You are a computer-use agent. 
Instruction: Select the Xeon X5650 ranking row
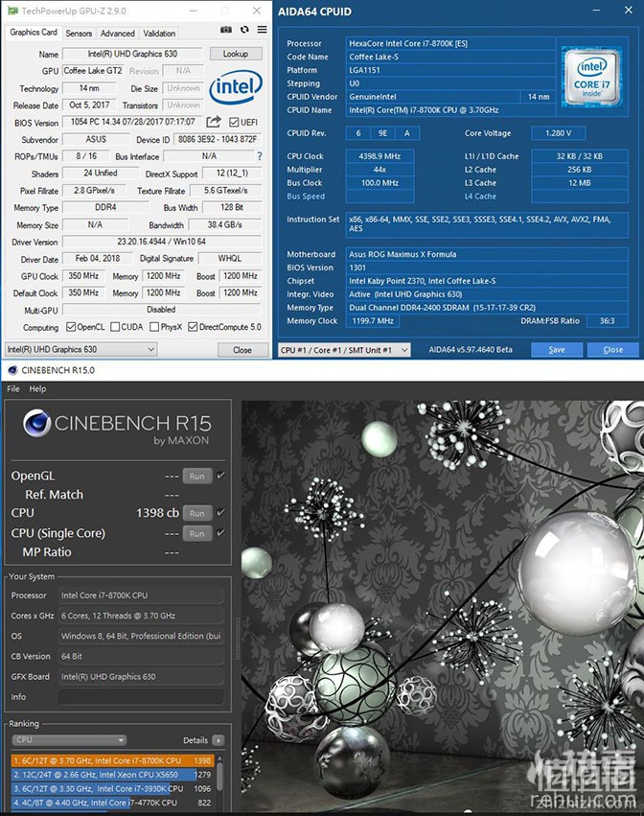click(x=112, y=775)
